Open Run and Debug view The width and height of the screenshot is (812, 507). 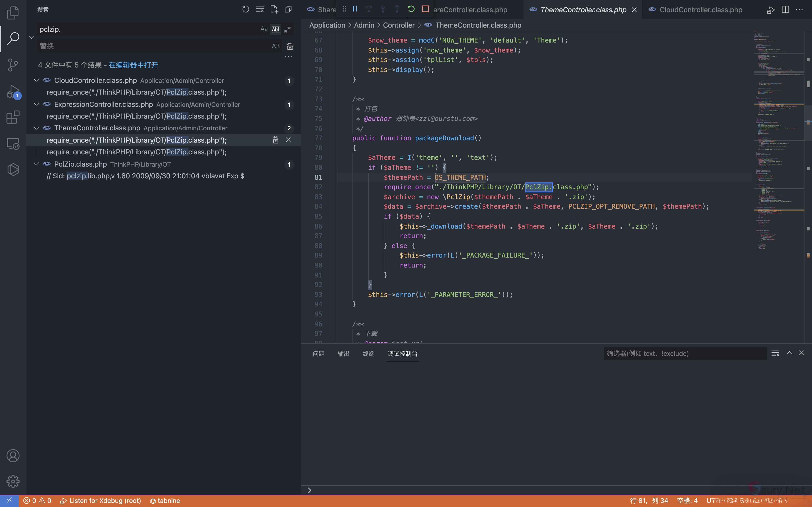[13, 91]
